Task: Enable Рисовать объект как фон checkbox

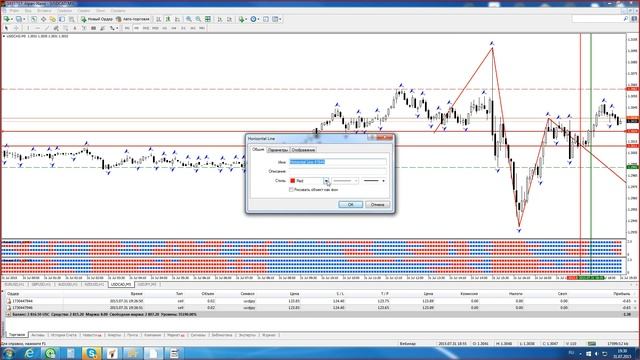Action: click(x=291, y=190)
